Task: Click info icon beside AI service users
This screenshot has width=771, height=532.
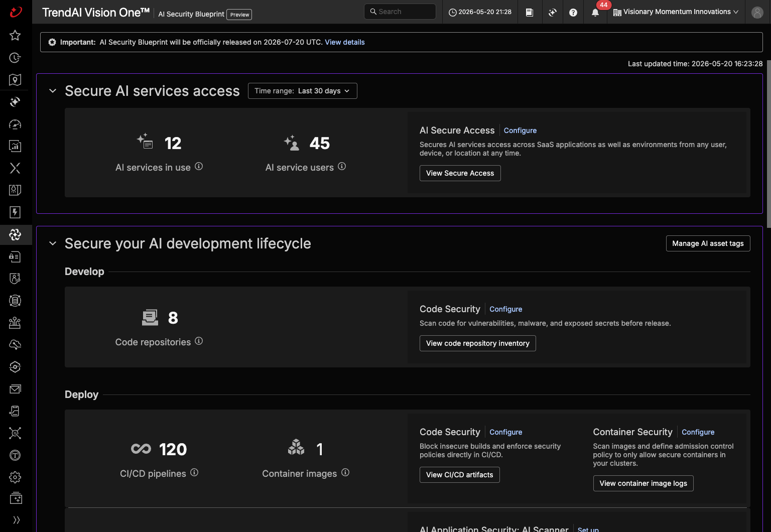Action: (x=342, y=166)
